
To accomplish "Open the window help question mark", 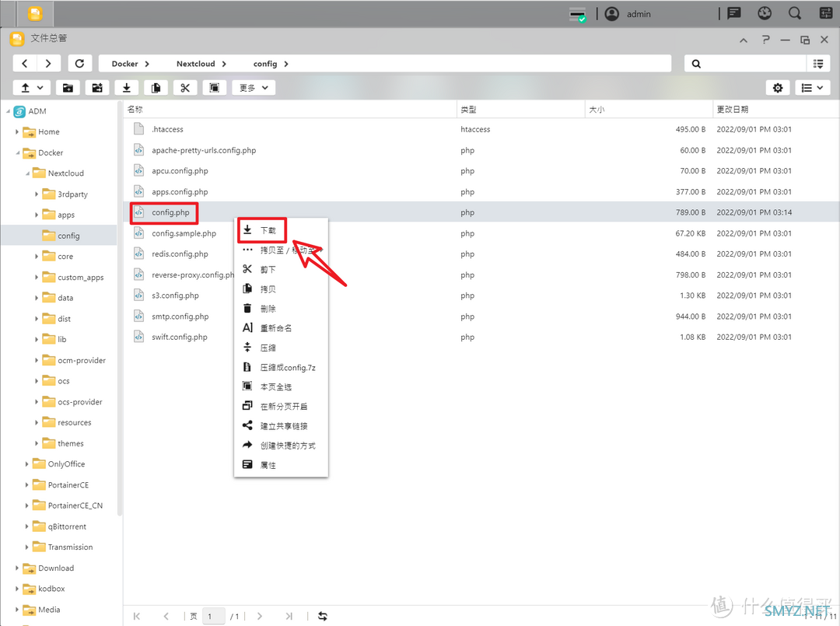I will pyautogui.click(x=765, y=40).
